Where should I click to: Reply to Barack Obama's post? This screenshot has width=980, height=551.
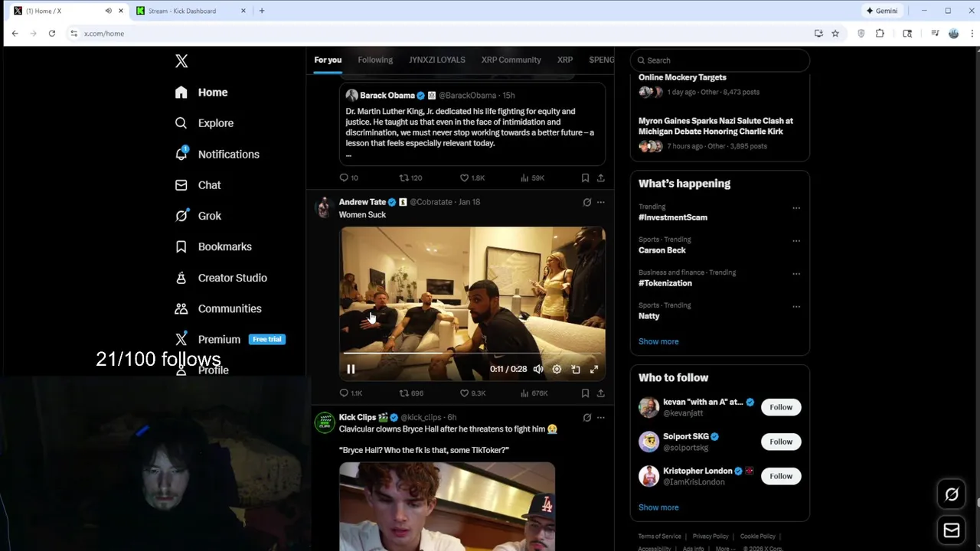pyautogui.click(x=348, y=178)
